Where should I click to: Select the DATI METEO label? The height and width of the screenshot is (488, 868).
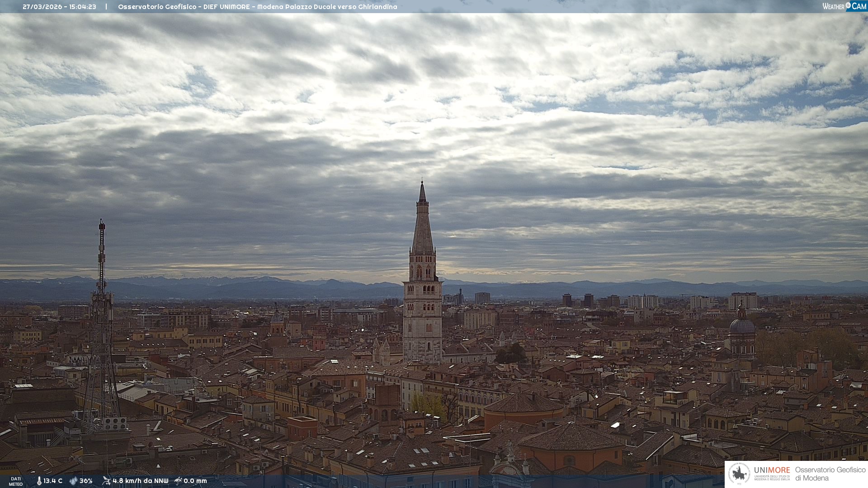(x=16, y=481)
